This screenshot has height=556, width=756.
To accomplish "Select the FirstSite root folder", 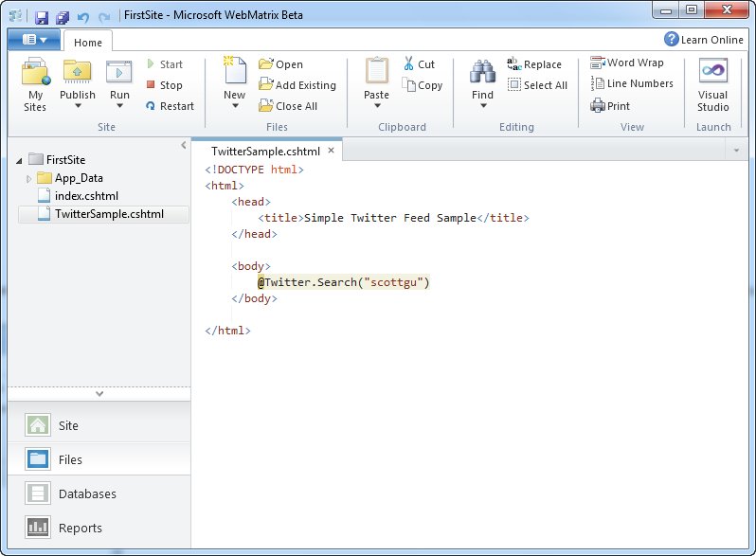I will pyautogui.click(x=57, y=160).
